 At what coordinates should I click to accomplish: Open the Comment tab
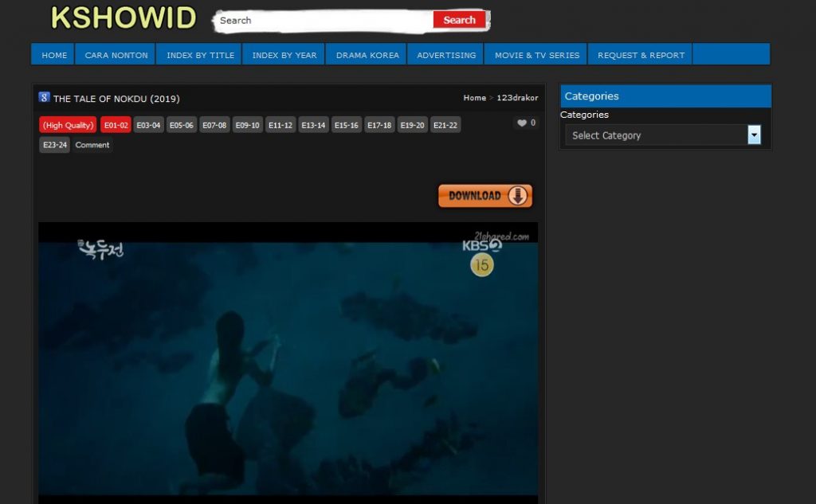pyautogui.click(x=92, y=145)
